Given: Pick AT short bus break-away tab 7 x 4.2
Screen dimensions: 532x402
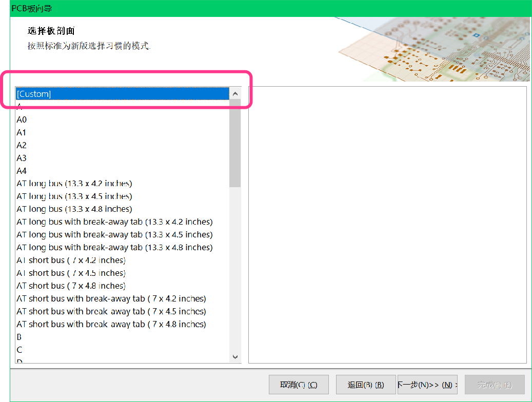Looking at the screenshot, I should 123,298.
